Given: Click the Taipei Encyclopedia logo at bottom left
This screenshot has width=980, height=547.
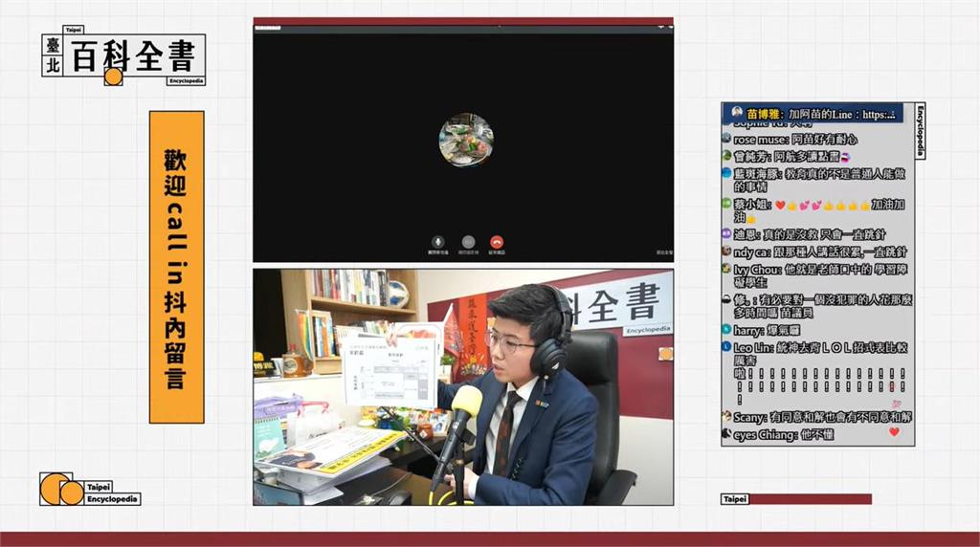Looking at the screenshot, I should (90, 489).
